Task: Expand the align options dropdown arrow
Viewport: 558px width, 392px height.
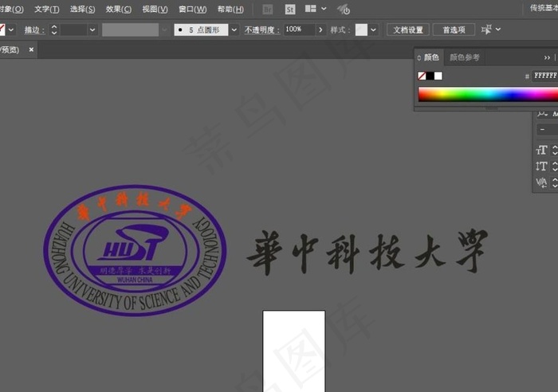Action: click(498, 29)
